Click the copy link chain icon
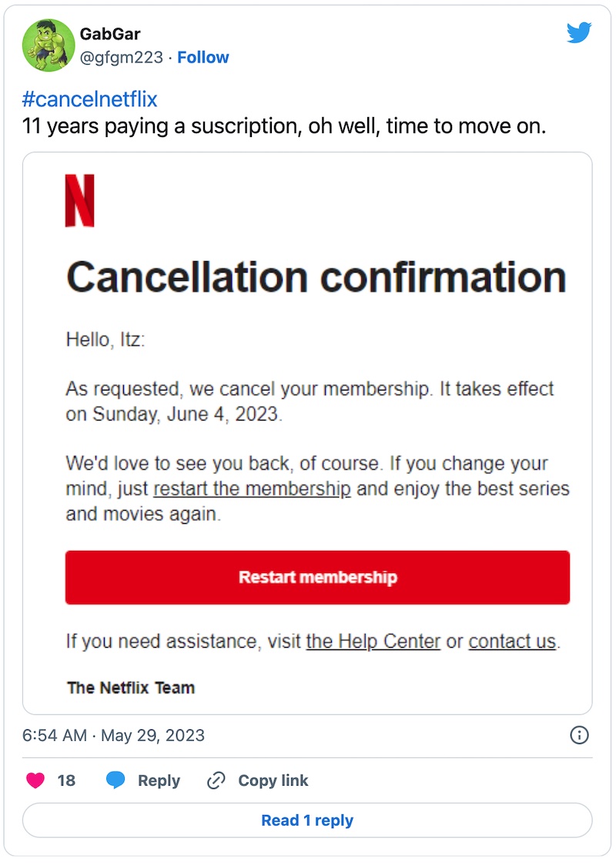 [216, 780]
